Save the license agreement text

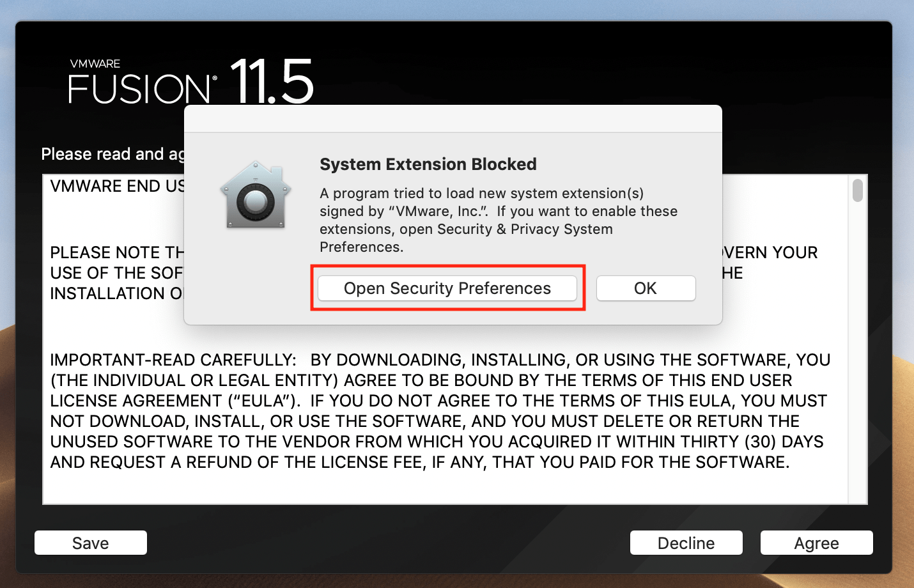pyautogui.click(x=91, y=543)
